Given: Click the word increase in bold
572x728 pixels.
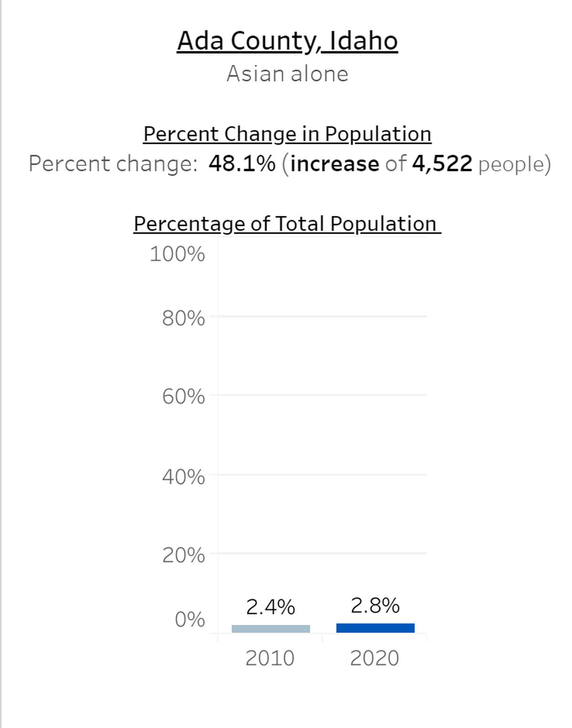Looking at the screenshot, I should [335, 163].
